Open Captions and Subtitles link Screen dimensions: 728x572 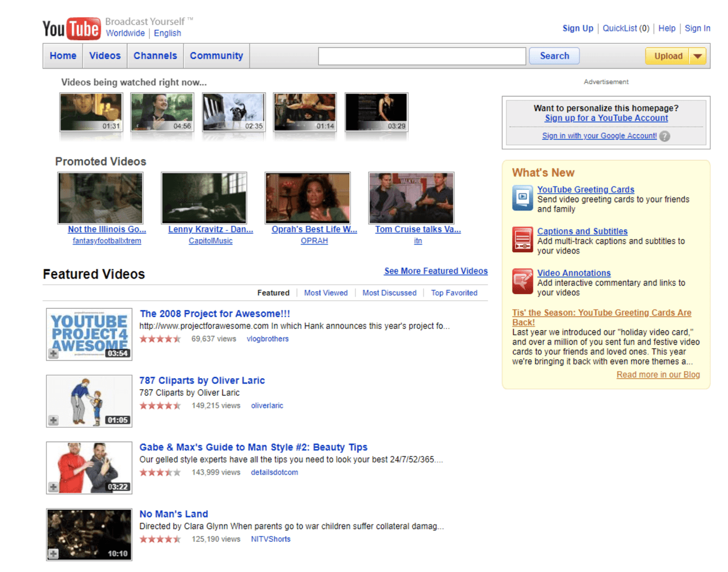pos(582,231)
